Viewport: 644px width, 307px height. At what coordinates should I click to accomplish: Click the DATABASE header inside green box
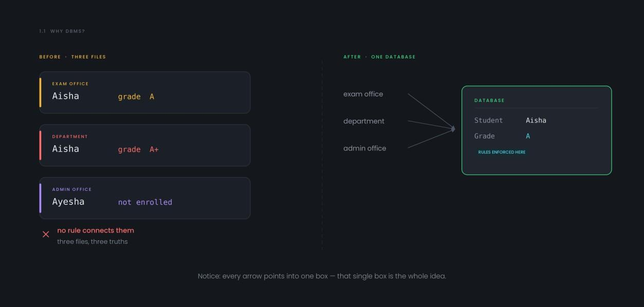point(489,101)
